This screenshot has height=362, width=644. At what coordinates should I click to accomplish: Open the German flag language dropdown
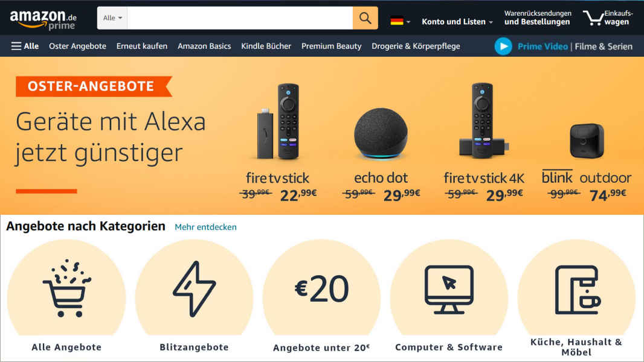click(400, 20)
